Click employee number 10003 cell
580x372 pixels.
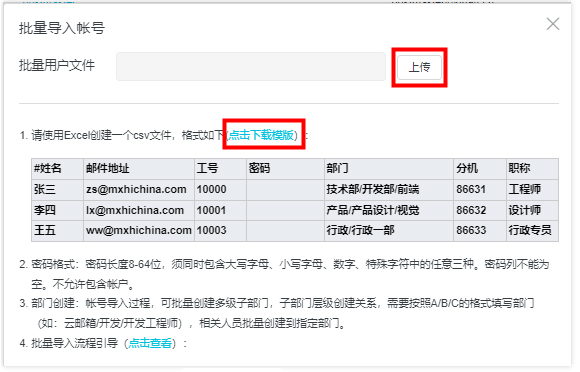pyautogui.click(x=220, y=231)
